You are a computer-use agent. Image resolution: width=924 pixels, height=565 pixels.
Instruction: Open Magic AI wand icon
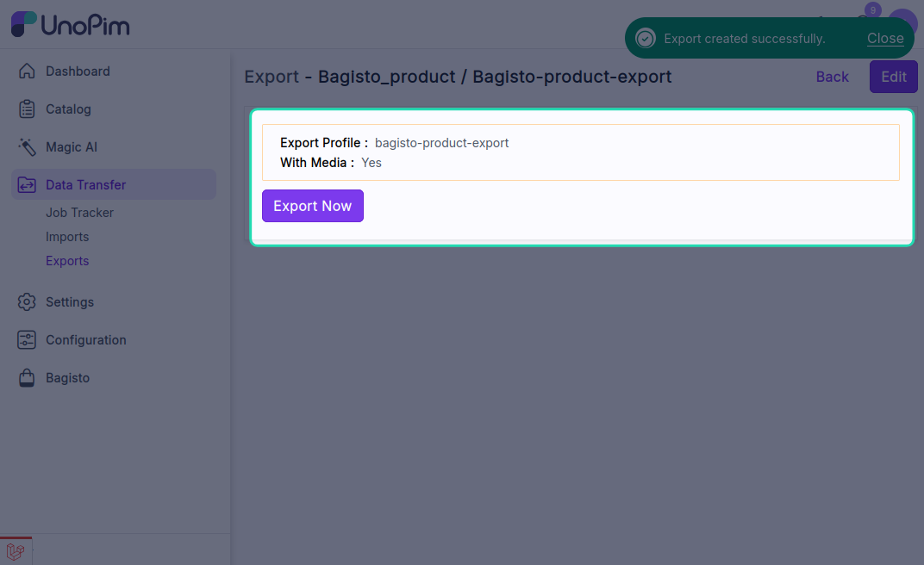point(27,147)
